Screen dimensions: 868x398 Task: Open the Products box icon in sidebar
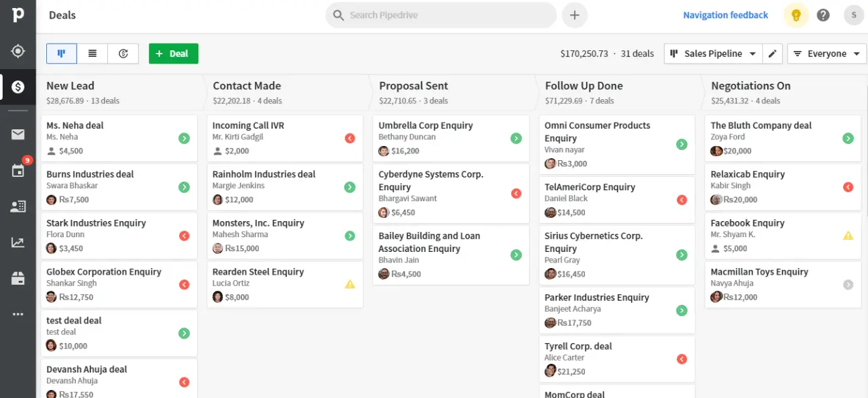18,277
